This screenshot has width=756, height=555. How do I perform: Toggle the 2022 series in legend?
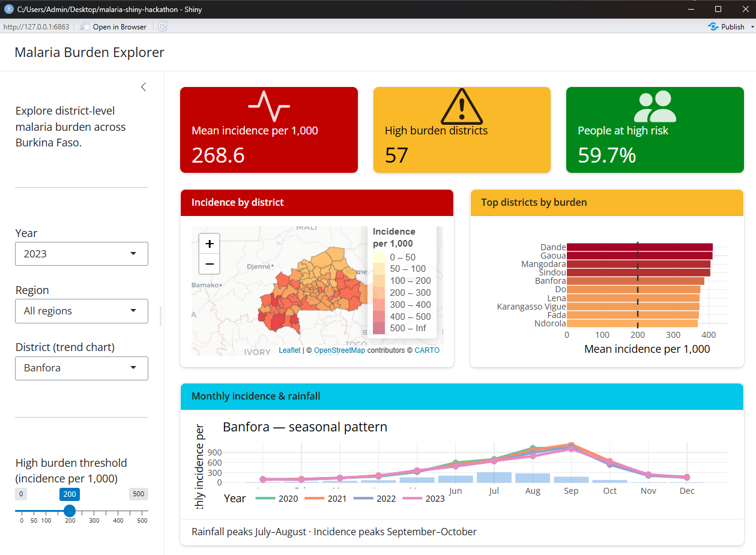(x=375, y=498)
